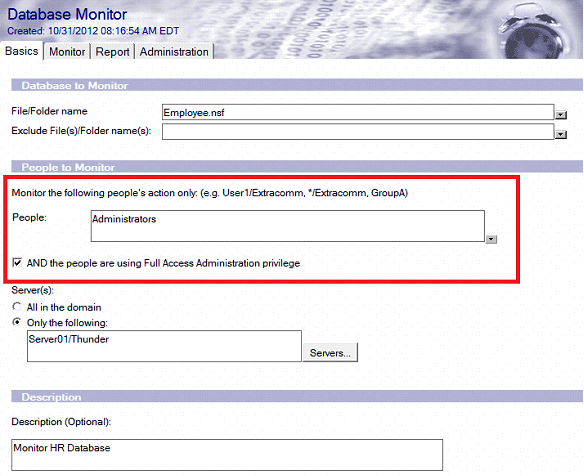Switch to the Report tab

(112, 52)
